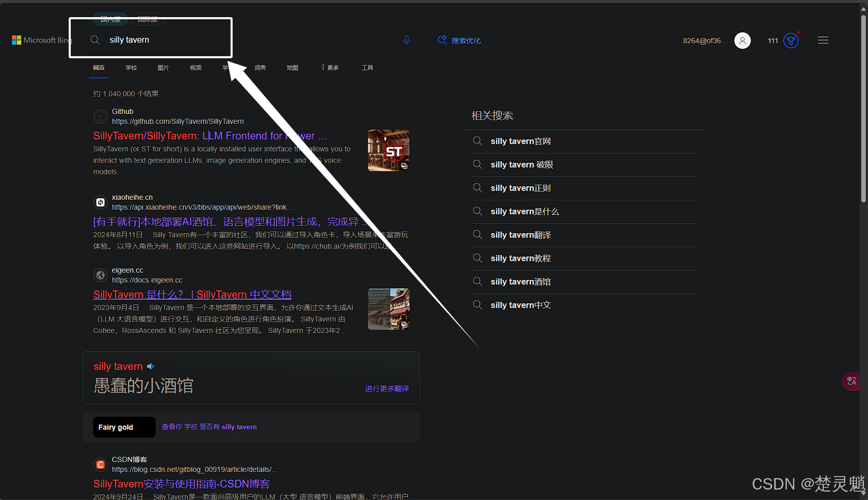
Task: Click the github.com/SillyTavern URL text
Action: pos(178,121)
